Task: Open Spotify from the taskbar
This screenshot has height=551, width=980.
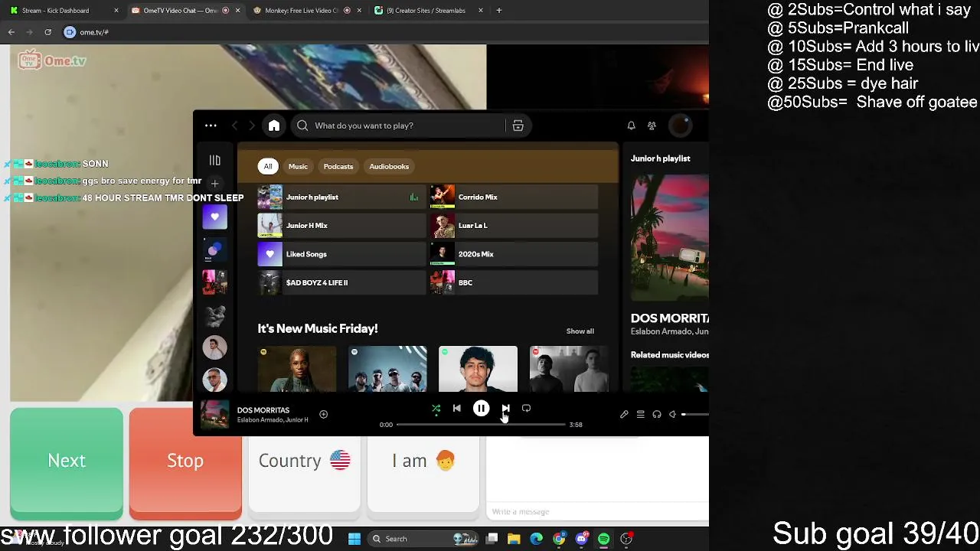Action: tap(603, 539)
